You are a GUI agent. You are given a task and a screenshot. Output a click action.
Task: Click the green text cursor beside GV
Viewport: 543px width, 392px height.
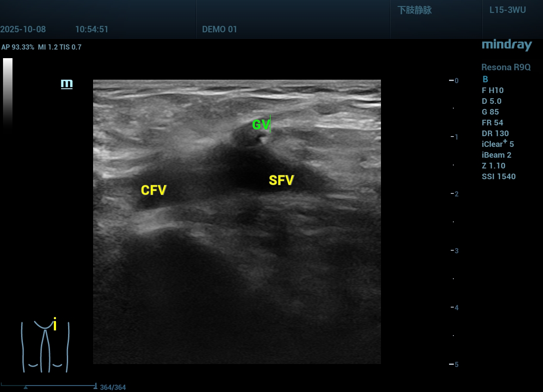(270, 124)
